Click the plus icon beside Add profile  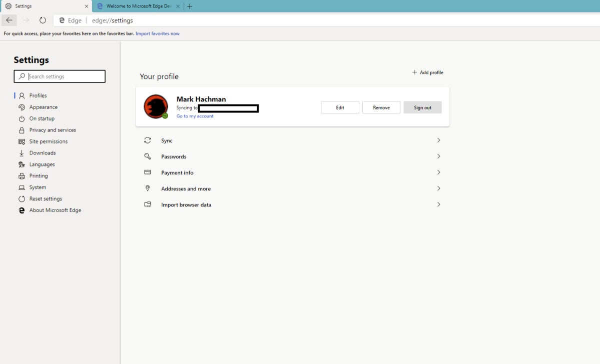coord(414,72)
